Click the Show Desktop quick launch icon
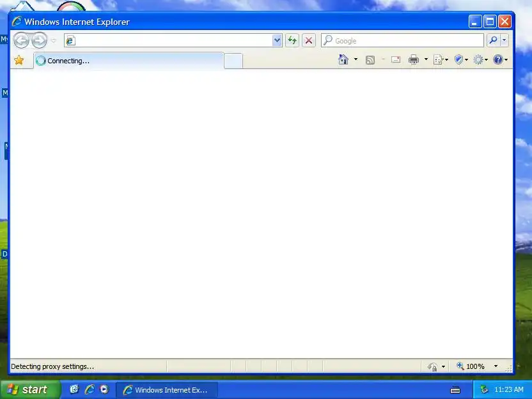532x399 pixels. [x=74, y=389]
